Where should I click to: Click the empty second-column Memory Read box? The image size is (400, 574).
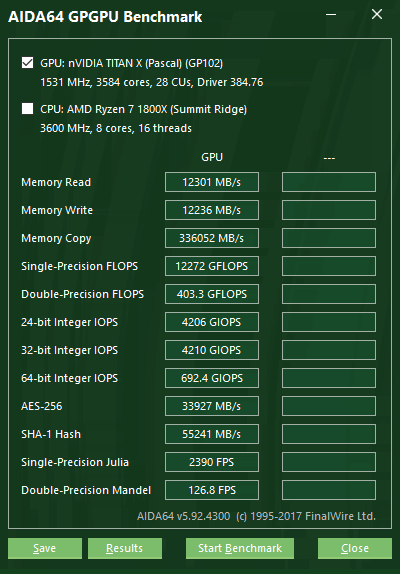click(x=329, y=182)
